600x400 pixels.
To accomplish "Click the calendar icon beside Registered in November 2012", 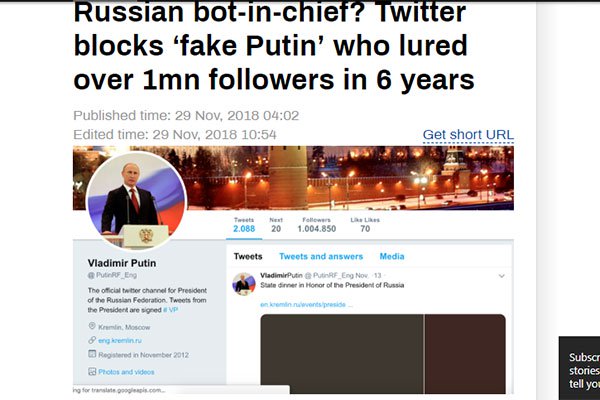I will click(x=92, y=354).
